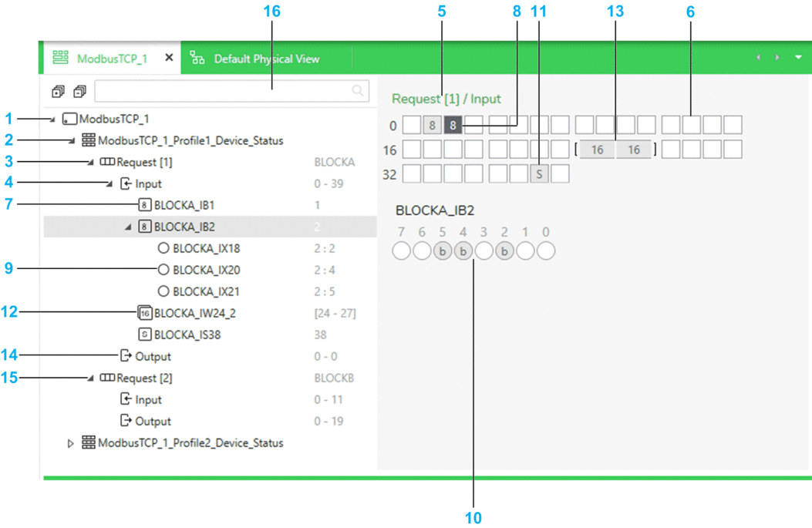Screen dimensions: 812x528
Task: Click the 16-bit word icon beside BLOCKA_IW24_2
Action: pos(144,313)
